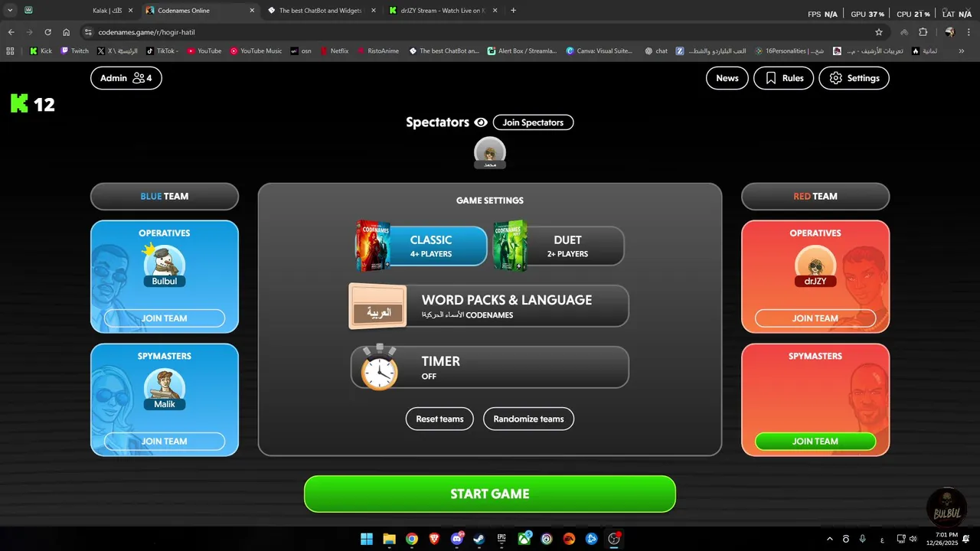The height and width of the screenshot is (551, 980).
Task: Click the Classic Codenames box art
Action: (373, 246)
